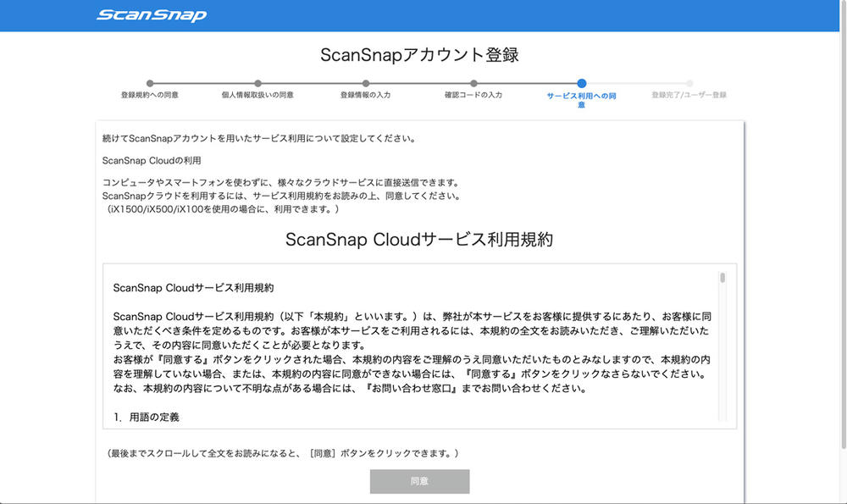This screenshot has height=504, width=847.
Task: Select the 登録規約への同意 step label
Action: pyautogui.click(x=150, y=95)
